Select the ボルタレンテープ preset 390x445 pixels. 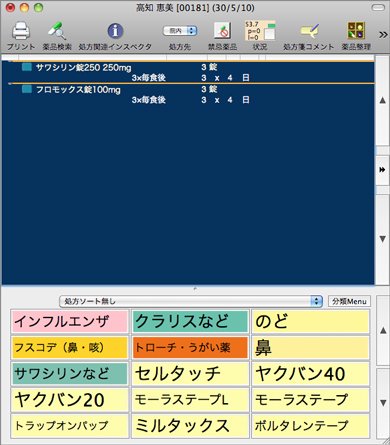coord(311,426)
